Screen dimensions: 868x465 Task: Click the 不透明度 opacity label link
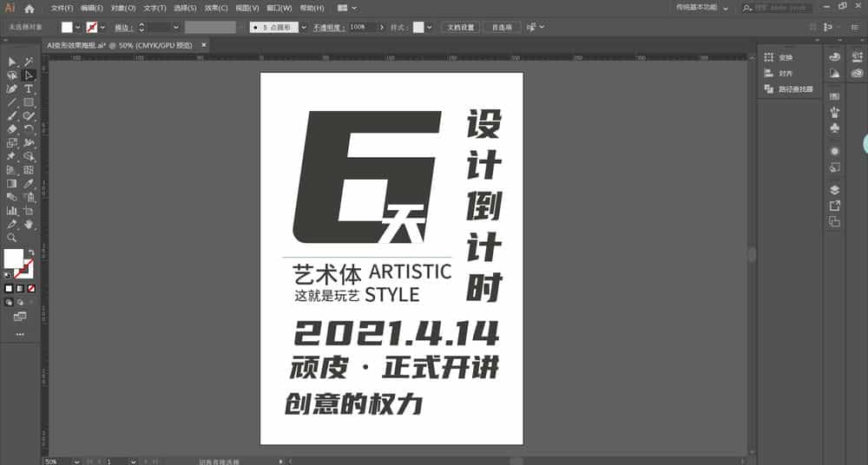[329, 27]
